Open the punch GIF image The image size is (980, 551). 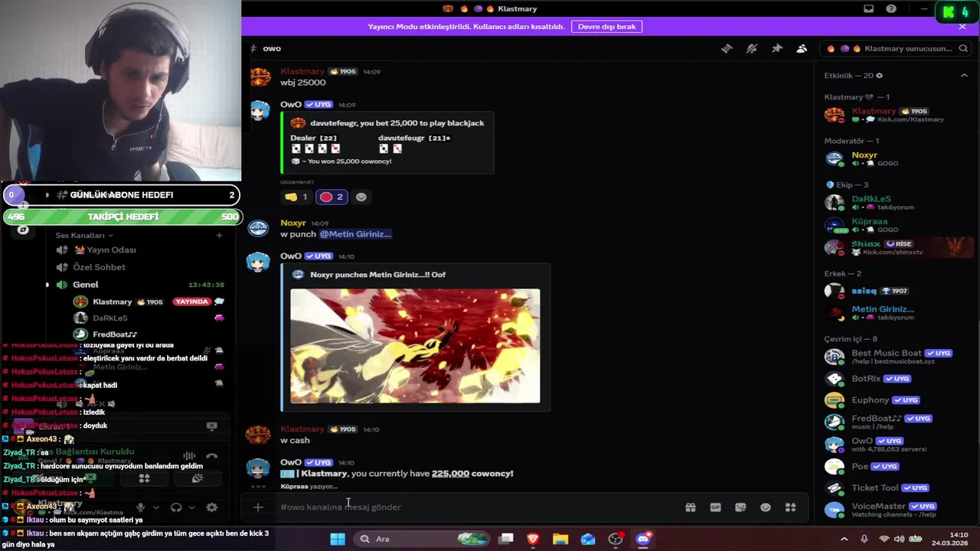tap(415, 346)
